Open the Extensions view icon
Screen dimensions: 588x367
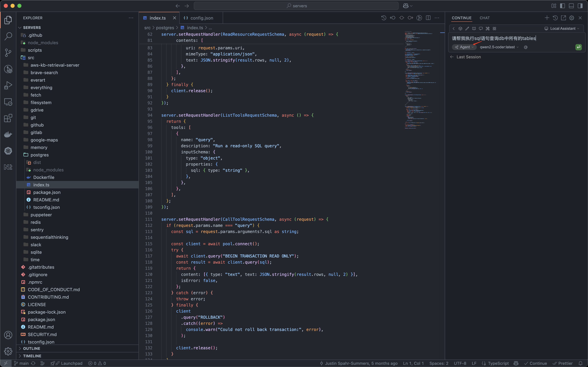coord(8,118)
